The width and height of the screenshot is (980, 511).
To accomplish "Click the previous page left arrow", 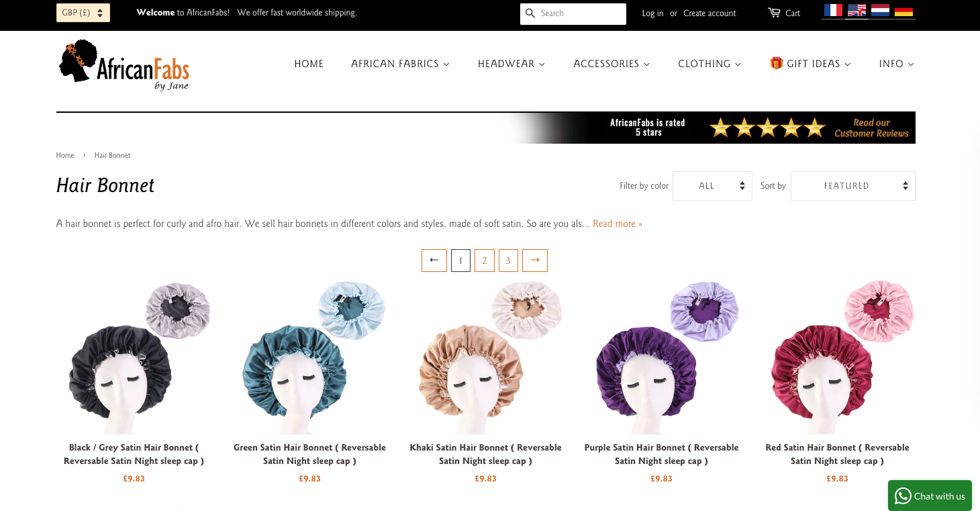I will [434, 261].
